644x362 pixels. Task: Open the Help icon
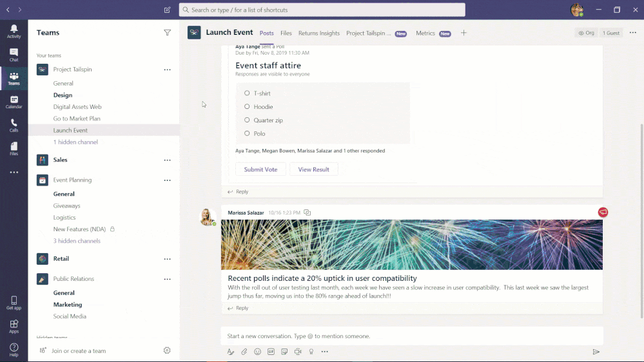click(x=14, y=350)
